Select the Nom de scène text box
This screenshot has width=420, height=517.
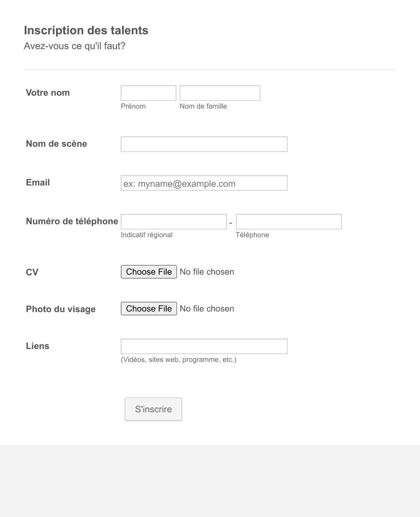click(204, 144)
